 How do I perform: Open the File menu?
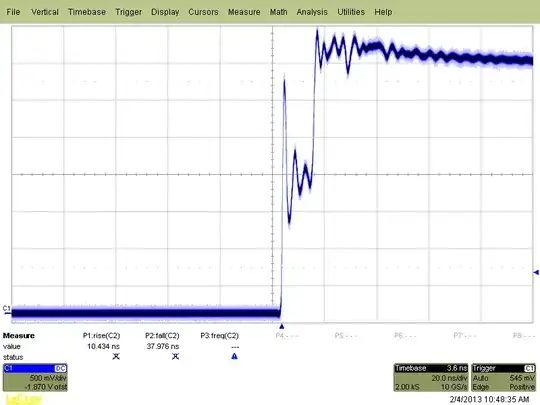tap(13, 12)
